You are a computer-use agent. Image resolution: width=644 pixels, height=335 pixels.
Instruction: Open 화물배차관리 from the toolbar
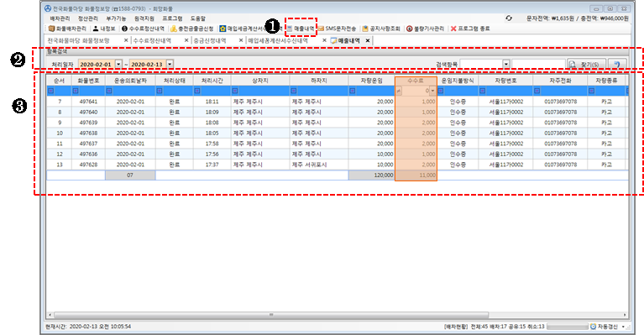click(67, 29)
